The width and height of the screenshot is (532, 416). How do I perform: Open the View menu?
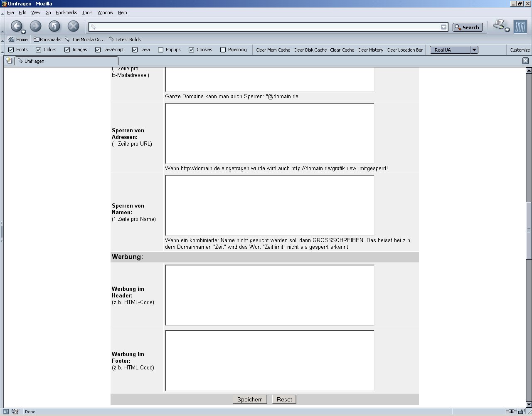36,12
